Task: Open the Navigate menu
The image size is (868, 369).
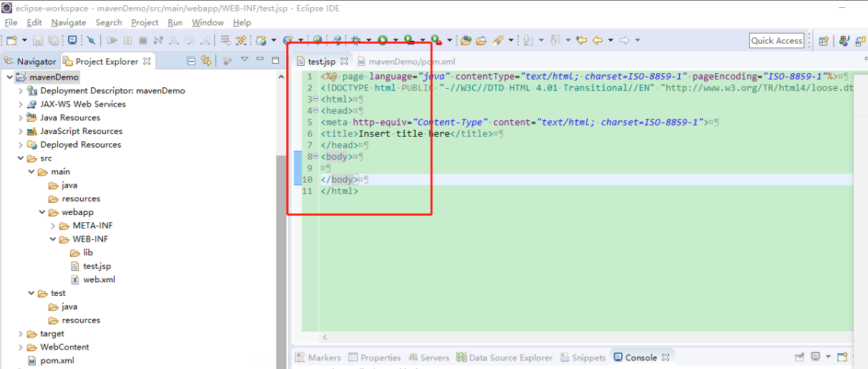Action: coord(69,22)
